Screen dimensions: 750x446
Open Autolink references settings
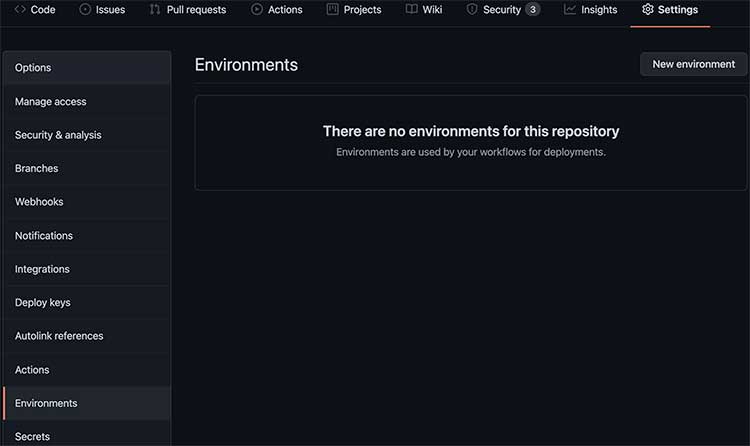point(87,336)
